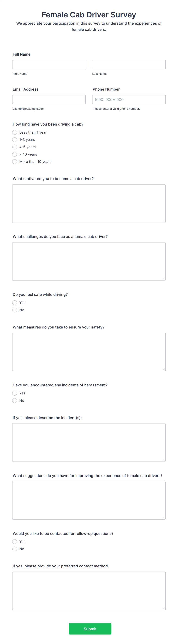
Task: Select No for encountered harassment incidents
Action: click(15, 400)
